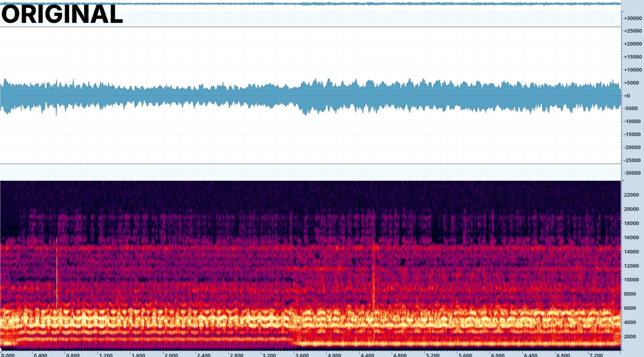Click the lower clip boundary line in waveform
This screenshot has width=644, height=357.
(x=311, y=164)
